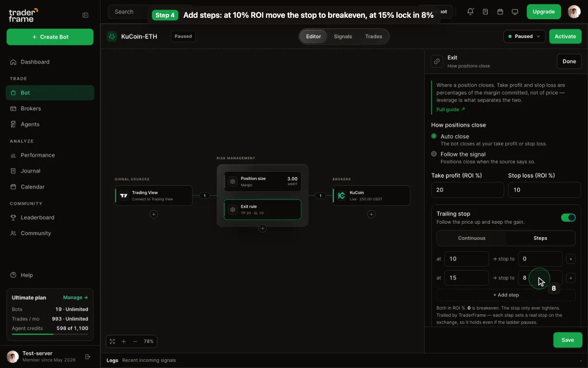The width and height of the screenshot is (588, 368).
Task: Zoom in on the canvas
Action: point(123,342)
